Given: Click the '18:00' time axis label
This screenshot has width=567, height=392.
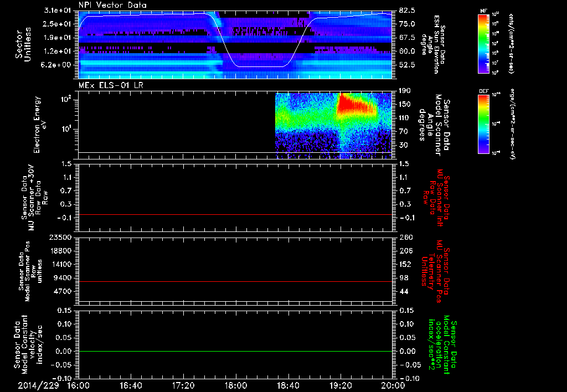Looking at the screenshot, I should tap(236, 385).
